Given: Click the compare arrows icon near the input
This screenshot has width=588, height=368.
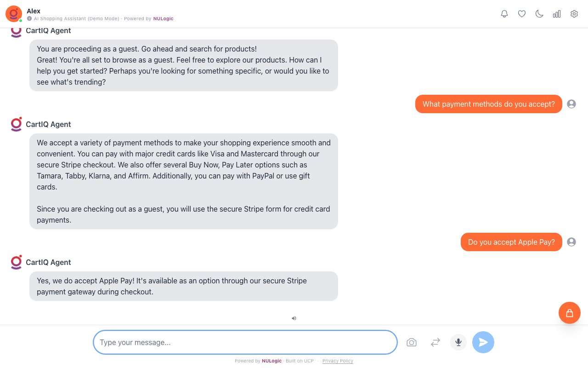Looking at the screenshot, I should click(435, 342).
